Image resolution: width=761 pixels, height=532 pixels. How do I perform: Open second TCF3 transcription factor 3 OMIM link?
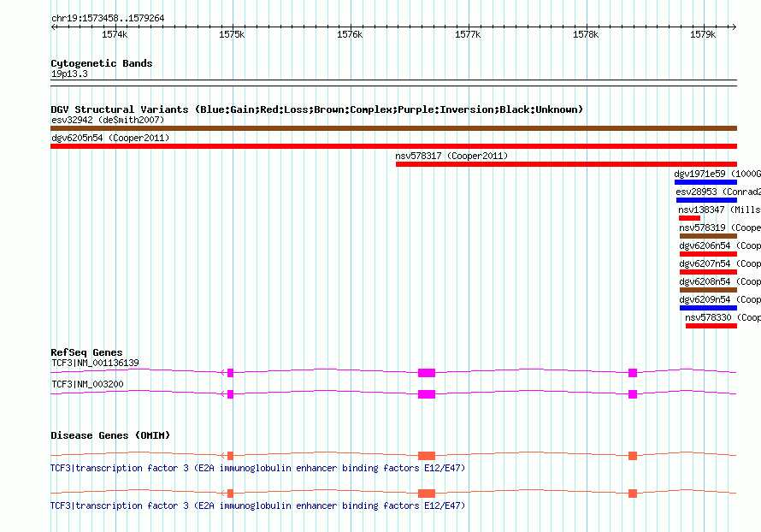click(x=257, y=505)
